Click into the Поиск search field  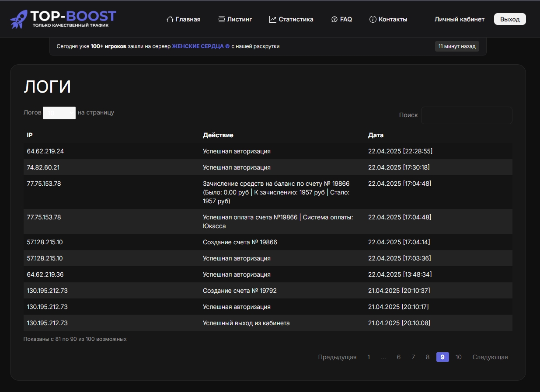(x=466, y=115)
